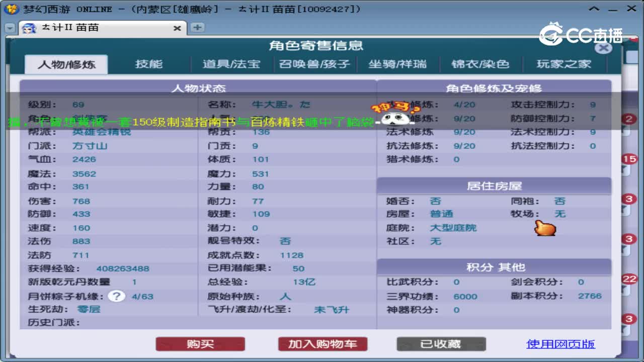The image size is (644, 362).
Task: Click the 庭院 value 大型庭院
Action: 453,228
